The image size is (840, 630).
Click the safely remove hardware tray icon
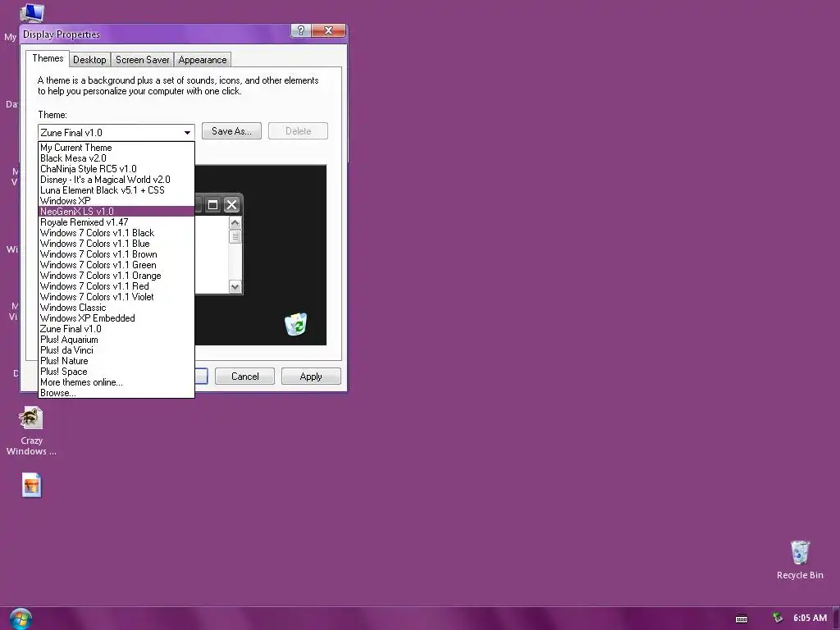(778, 618)
